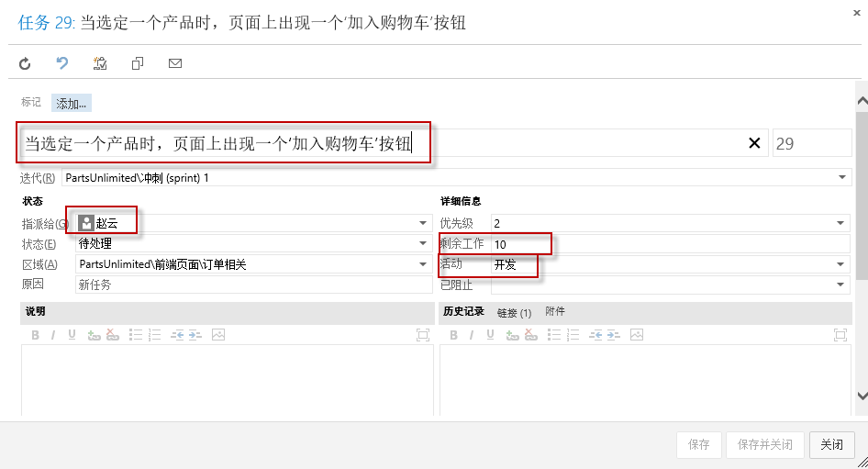This screenshot has width=868, height=469.
Task: Insert hyperlink in the 历史记录 editor
Action: (x=512, y=335)
